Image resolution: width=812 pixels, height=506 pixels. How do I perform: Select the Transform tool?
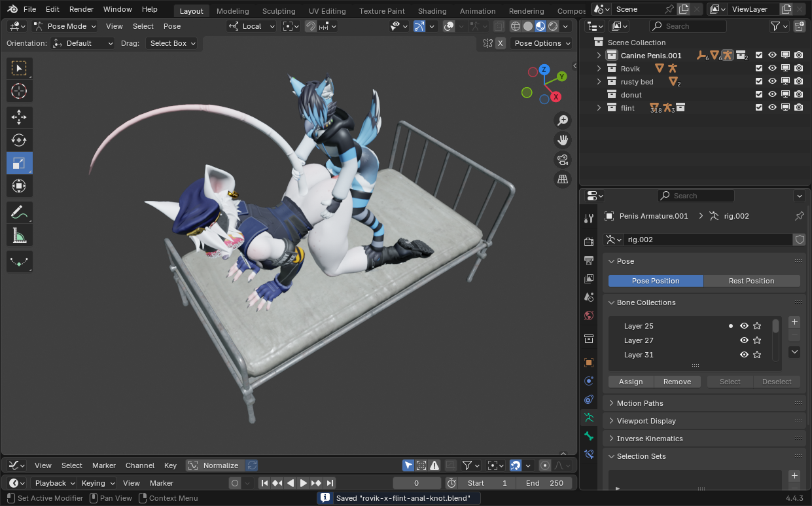(x=19, y=186)
